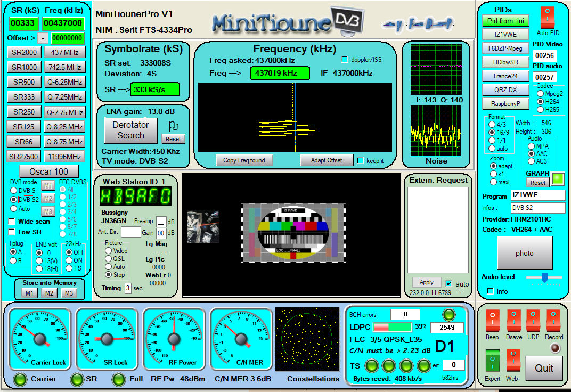
Task: Select DVB-S mode radio button
Action: click(13, 190)
